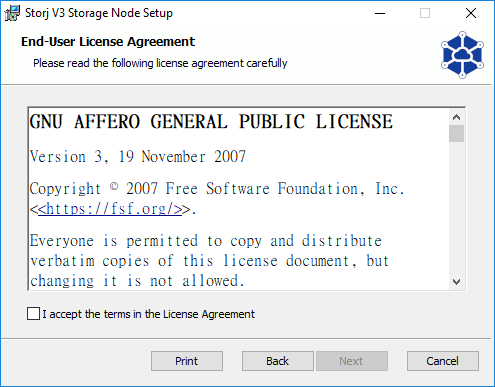
Task: Click the license text scrollbar thumb
Action: pyautogui.click(x=456, y=133)
